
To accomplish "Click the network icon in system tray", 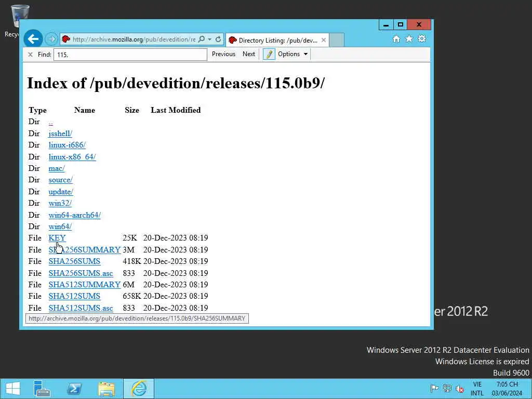I will click(447, 389).
